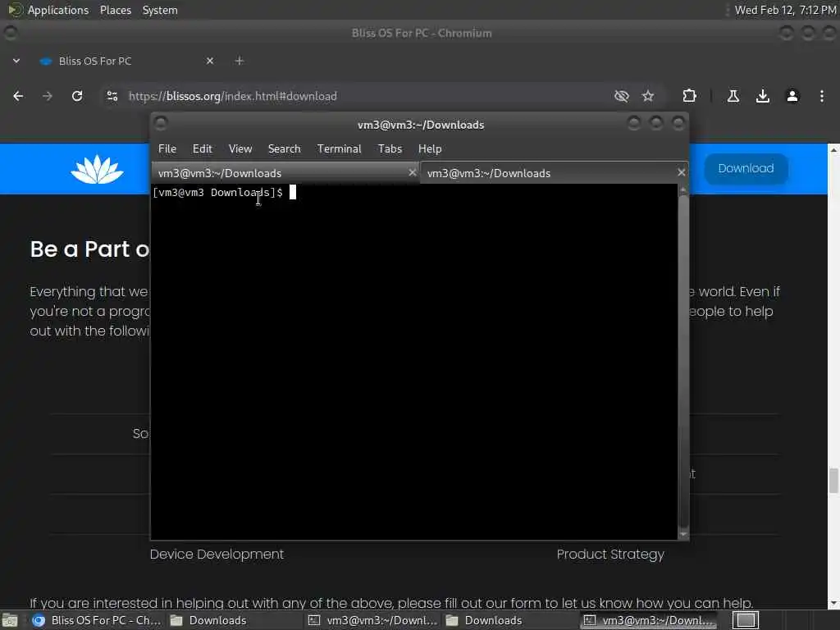Viewport: 840px width, 630px height.
Task: Show Chromium downloads tray icon
Action: click(763, 96)
